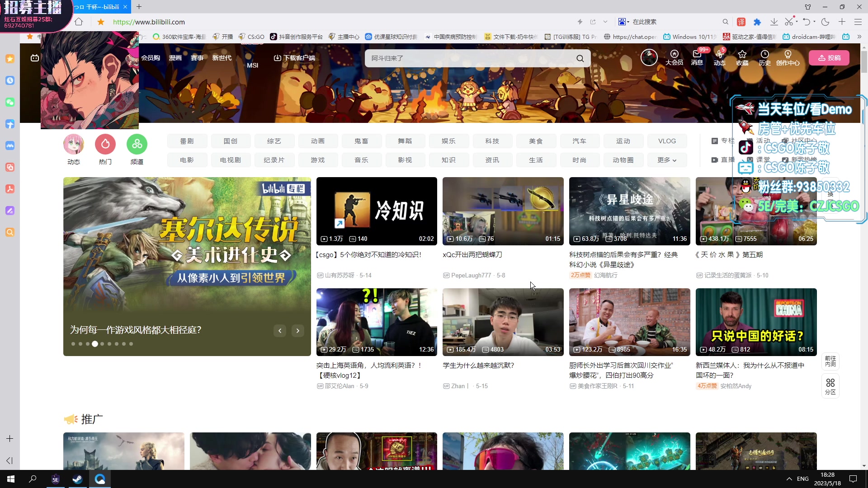868x488 pixels.
Task: Open the red 热门 flame icon
Action: pyautogui.click(x=105, y=144)
